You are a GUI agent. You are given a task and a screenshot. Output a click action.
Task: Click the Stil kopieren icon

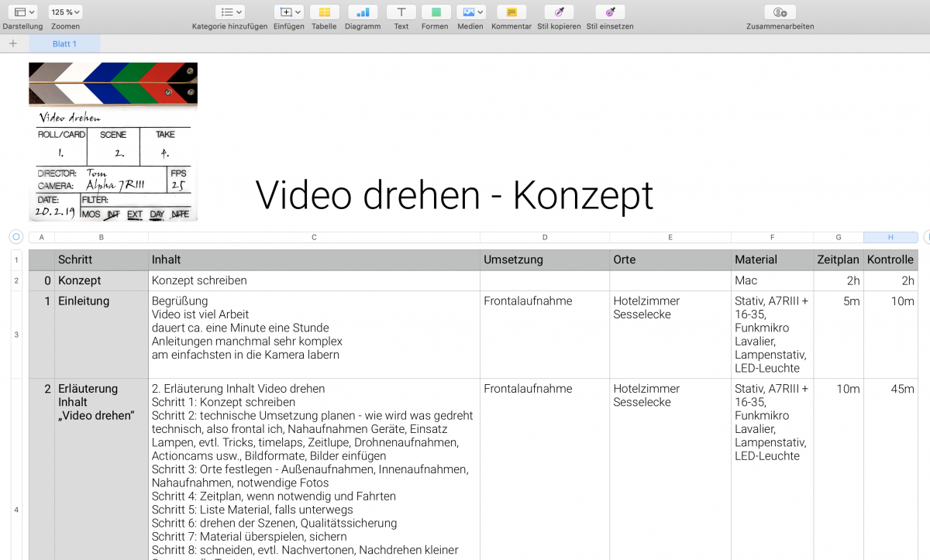pyautogui.click(x=559, y=12)
